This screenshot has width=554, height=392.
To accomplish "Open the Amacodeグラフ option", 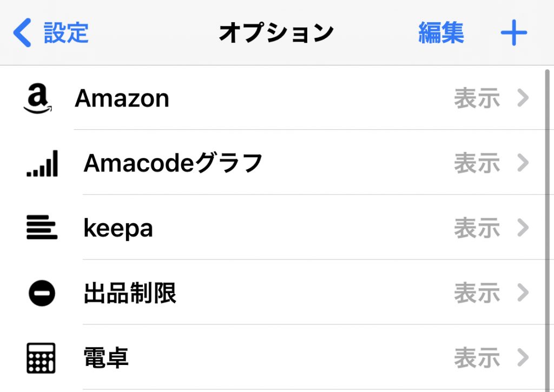I will pyautogui.click(x=173, y=163).
